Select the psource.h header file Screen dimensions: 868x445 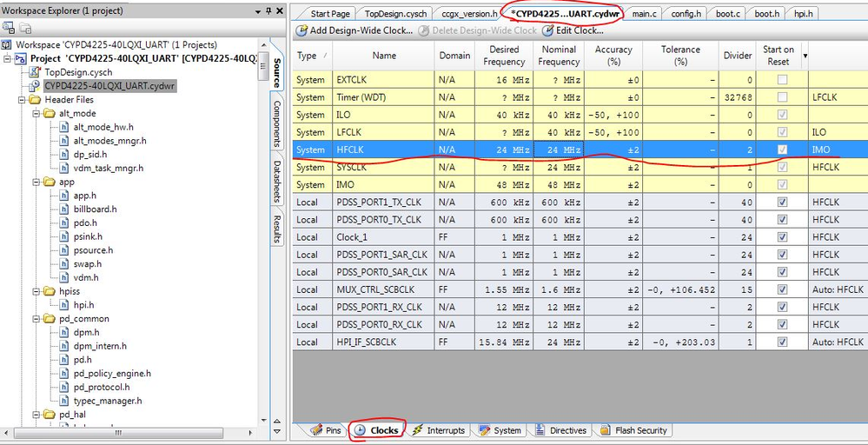pos(93,250)
